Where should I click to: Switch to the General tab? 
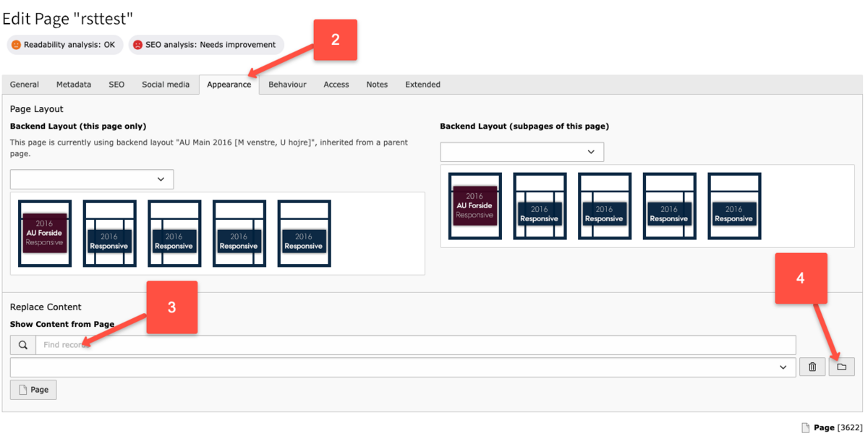point(25,85)
